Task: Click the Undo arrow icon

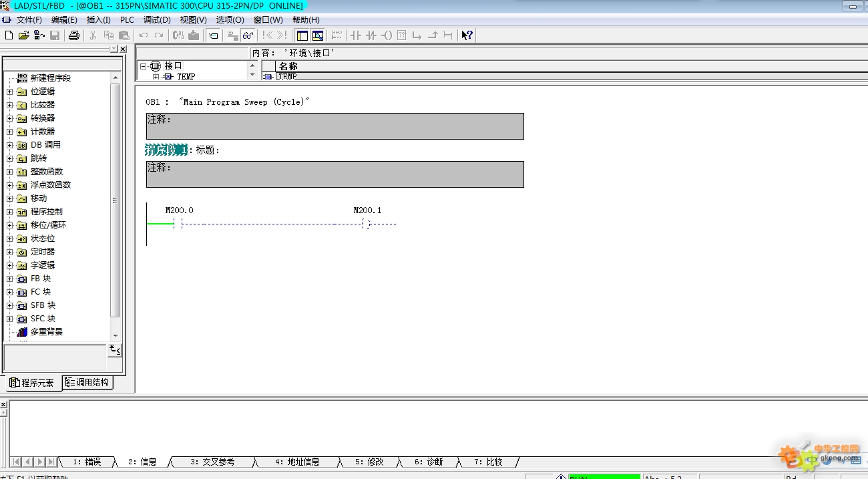Action: 144,35
